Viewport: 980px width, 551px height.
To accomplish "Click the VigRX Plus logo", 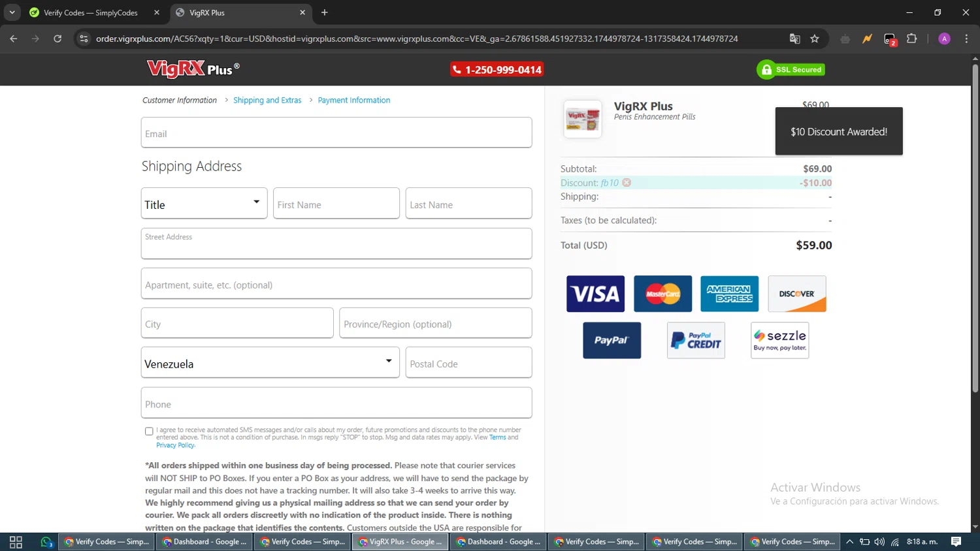I will [x=193, y=69].
